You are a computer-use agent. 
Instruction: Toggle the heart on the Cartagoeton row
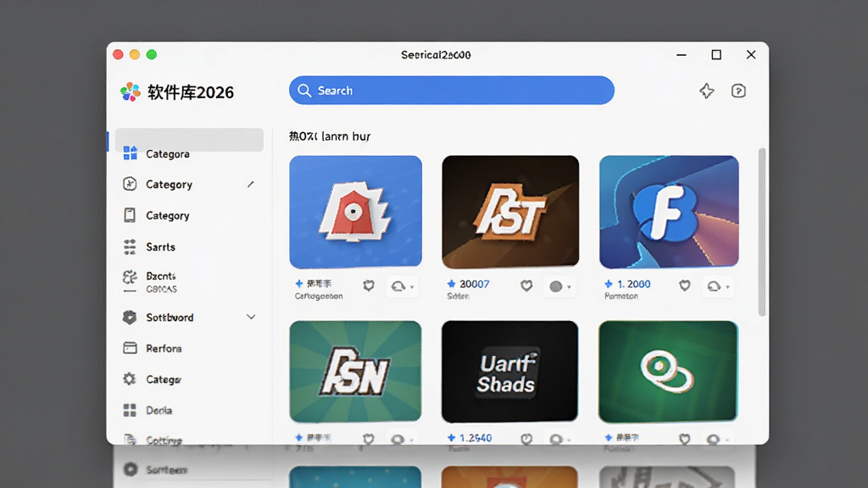point(369,286)
